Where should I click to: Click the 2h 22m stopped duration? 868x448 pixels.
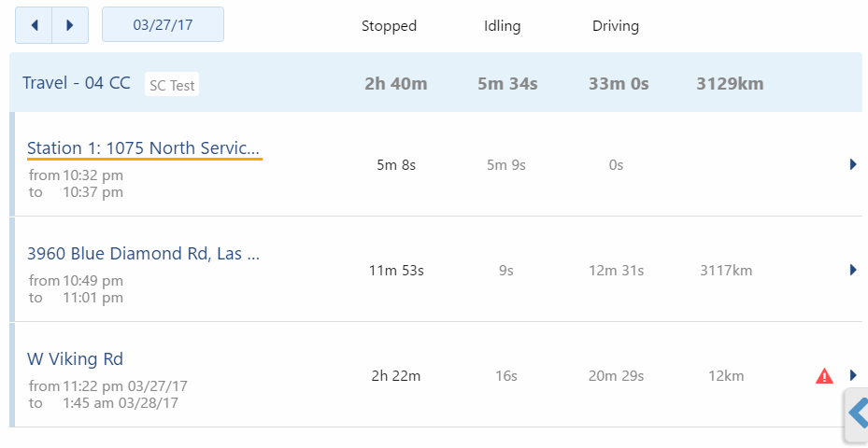click(x=396, y=376)
